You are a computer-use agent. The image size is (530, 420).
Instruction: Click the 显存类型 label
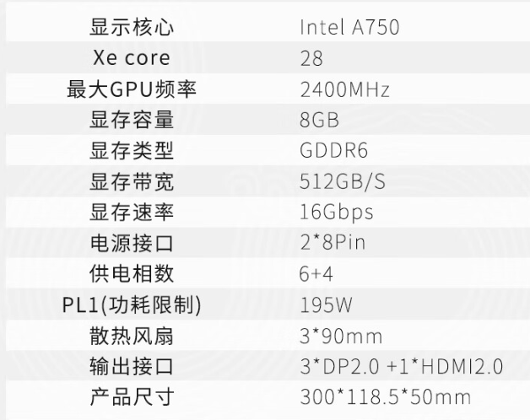pos(131,150)
